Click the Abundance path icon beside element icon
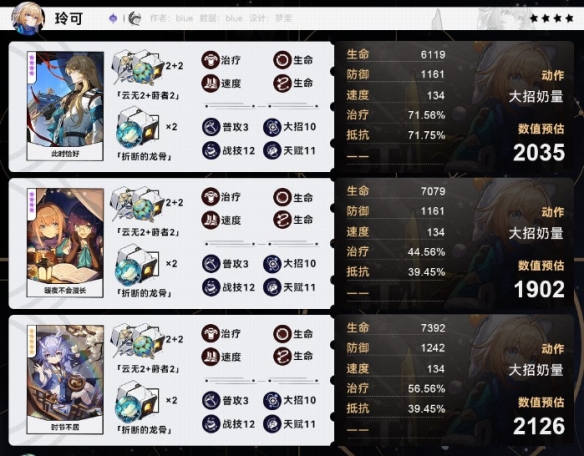584x456 pixels. (134, 18)
